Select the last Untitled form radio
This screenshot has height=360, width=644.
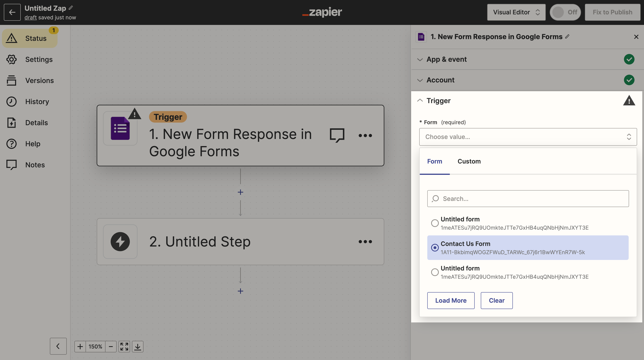[x=435, y=272]
